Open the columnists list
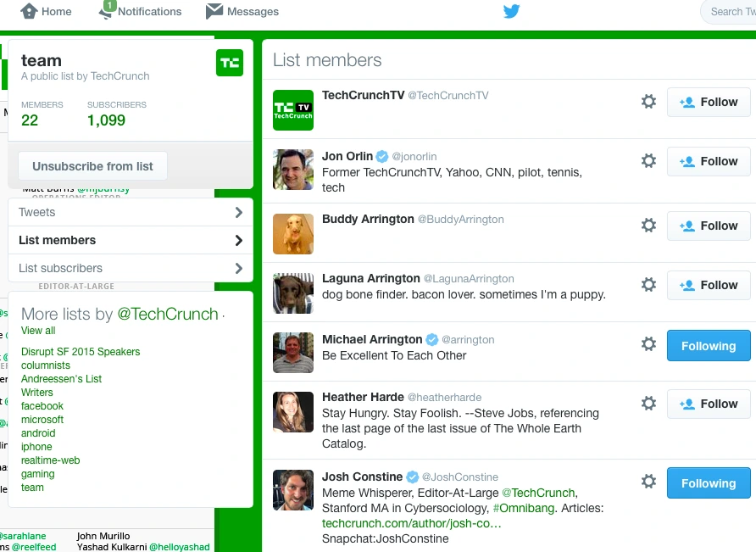Image resolution: width=756 pixels, height=552 pixels. [x=46, y=365]
